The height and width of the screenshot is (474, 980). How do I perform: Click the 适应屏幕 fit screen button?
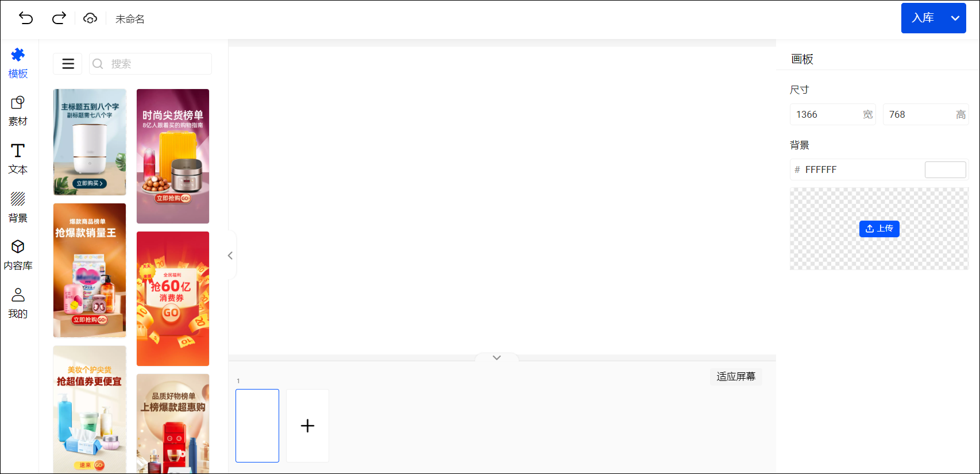point(735,377)
